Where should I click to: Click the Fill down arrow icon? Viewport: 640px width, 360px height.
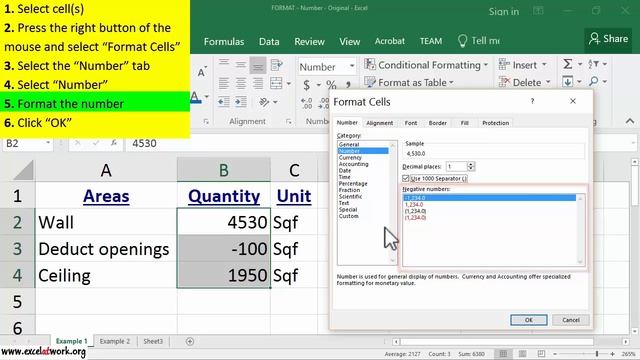tap(568, 82)
